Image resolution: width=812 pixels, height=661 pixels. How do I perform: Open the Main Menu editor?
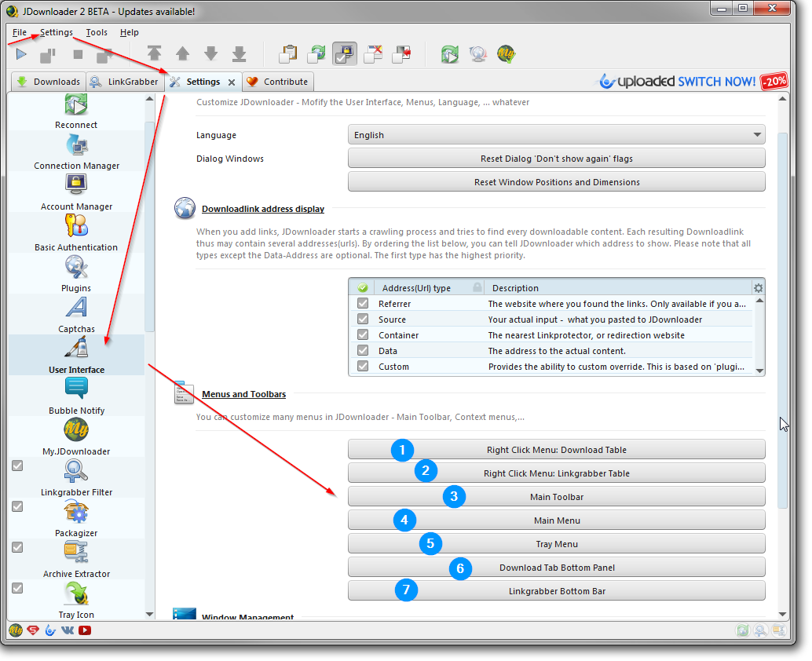pos(557,520)
